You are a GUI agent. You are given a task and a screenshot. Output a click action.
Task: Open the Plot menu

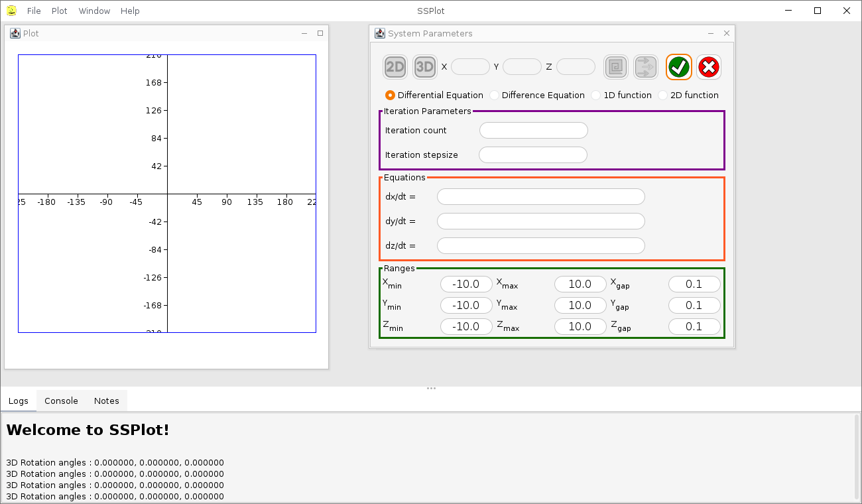tap(60, 11)
